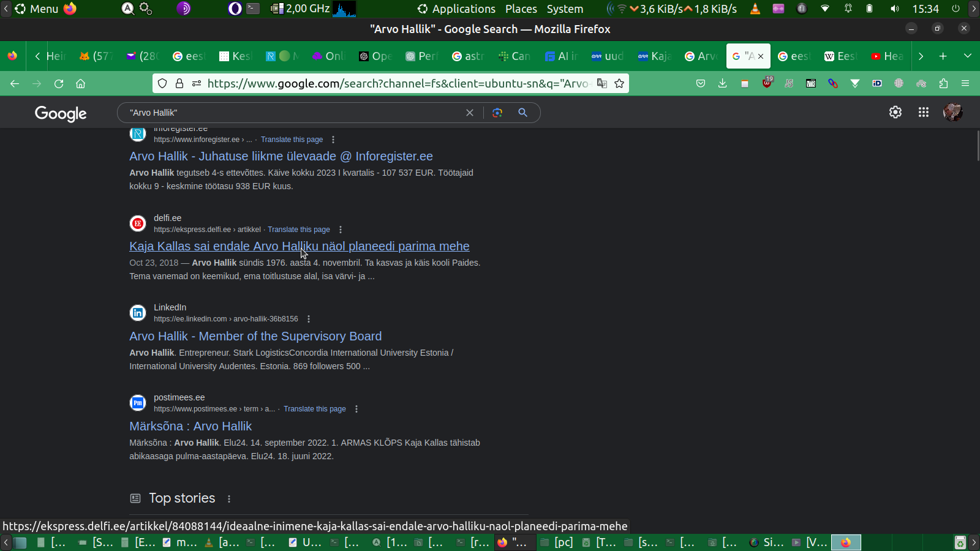The height and width of the screenshot is (551, 980).
Task: Open 'Arvo Hallik - Juhatuse liikme ülevaade' result
Action: tap(281, 156)
